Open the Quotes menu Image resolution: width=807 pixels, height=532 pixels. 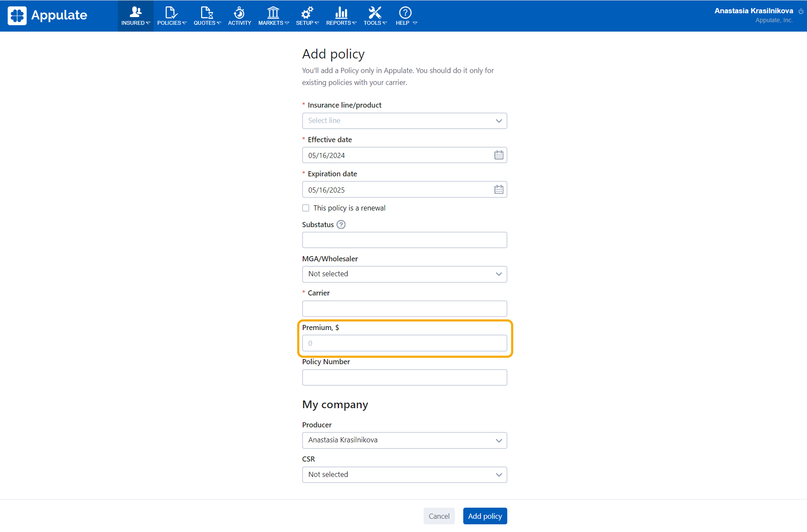pos(207,16)
